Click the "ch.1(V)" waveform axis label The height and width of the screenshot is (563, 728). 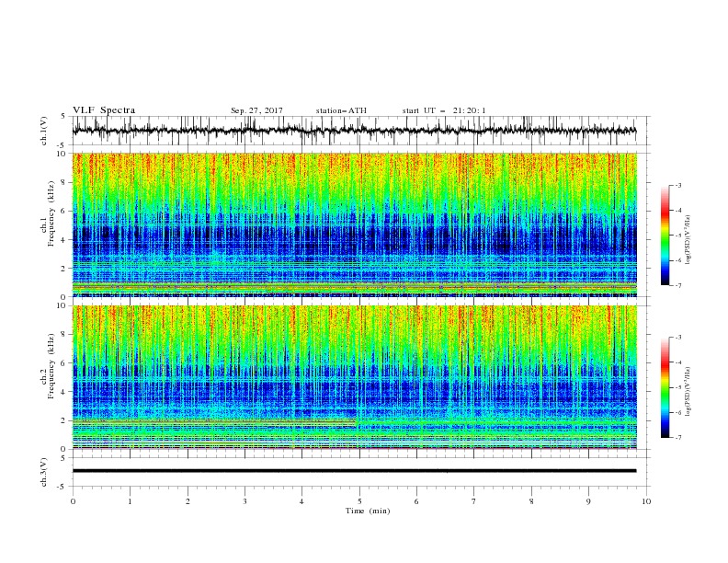click(x=44, y=131)
